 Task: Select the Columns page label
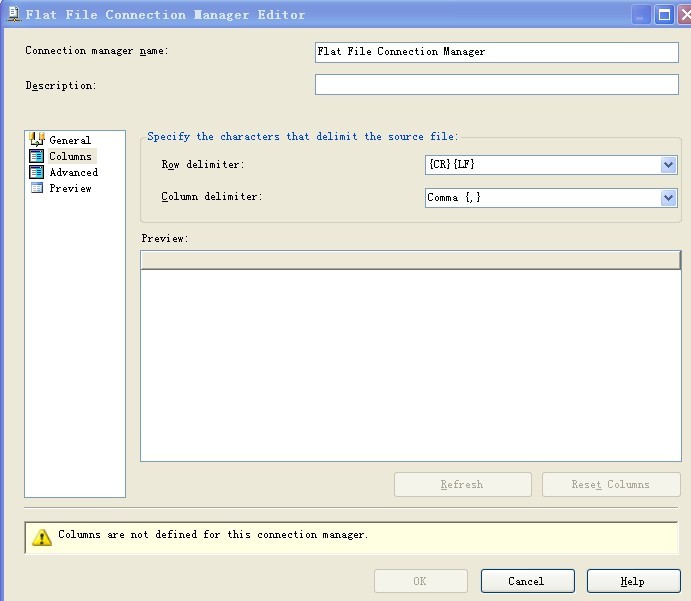point(71,156)
